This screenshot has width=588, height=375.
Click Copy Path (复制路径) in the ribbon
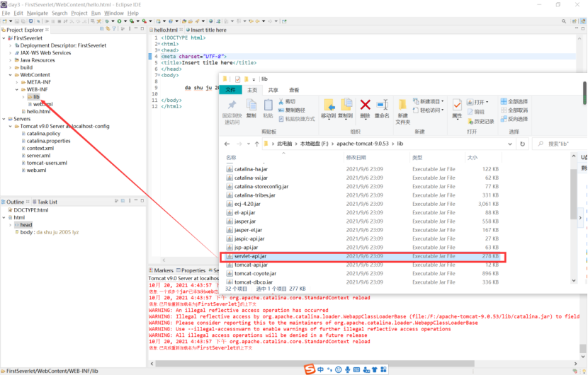(x=292, y=110)
